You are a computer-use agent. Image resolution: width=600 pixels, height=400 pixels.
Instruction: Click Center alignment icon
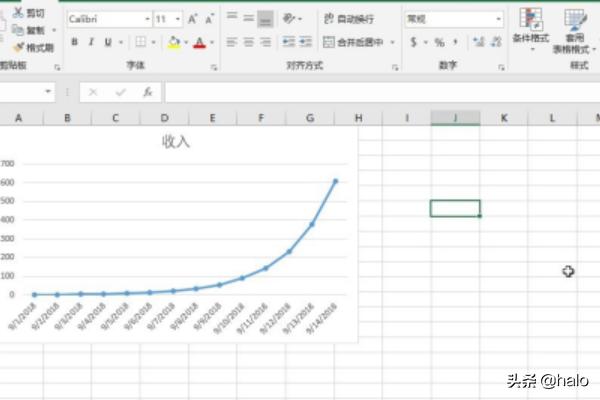click(248, 42)
